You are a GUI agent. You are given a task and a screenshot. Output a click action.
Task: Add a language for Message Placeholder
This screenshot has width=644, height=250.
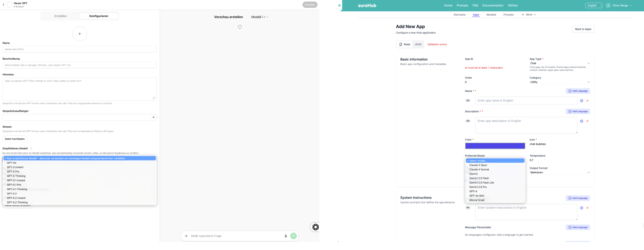pyautogui.click(x=578, y=228)
